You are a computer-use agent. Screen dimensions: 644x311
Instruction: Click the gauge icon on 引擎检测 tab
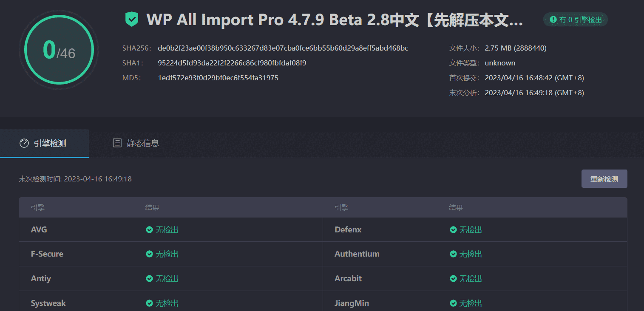pos(24,143)
